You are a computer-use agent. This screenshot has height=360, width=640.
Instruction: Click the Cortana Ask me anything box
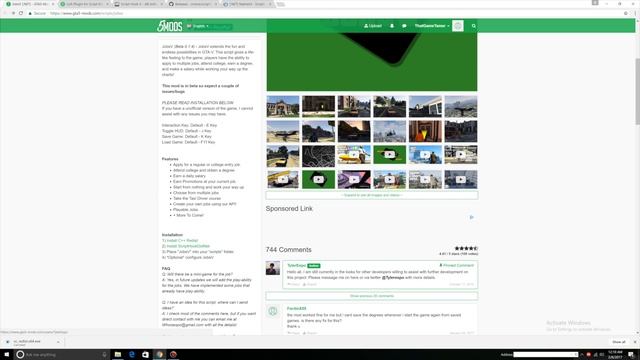pyautogui.click(x=61, y=354)
